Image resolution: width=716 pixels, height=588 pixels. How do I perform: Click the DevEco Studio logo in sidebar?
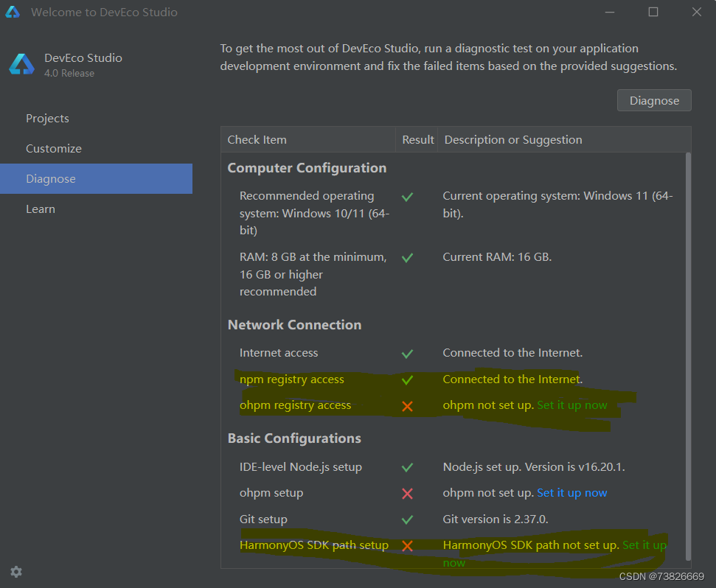point(21,64)
